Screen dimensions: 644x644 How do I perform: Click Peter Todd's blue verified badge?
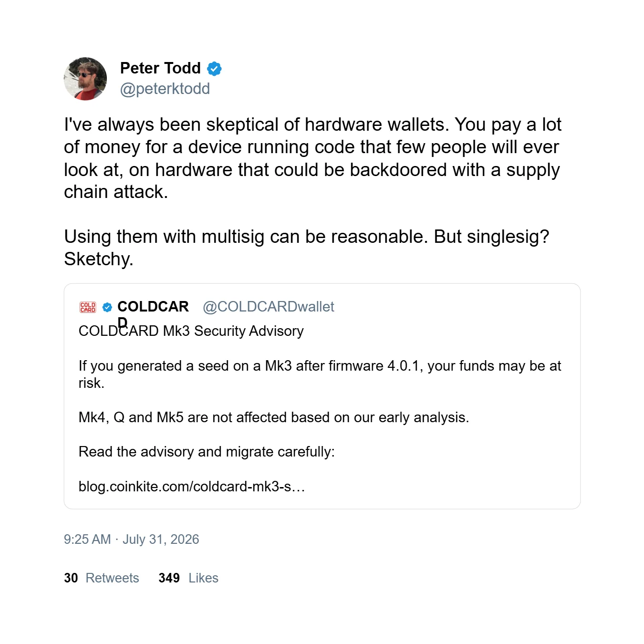214,69
